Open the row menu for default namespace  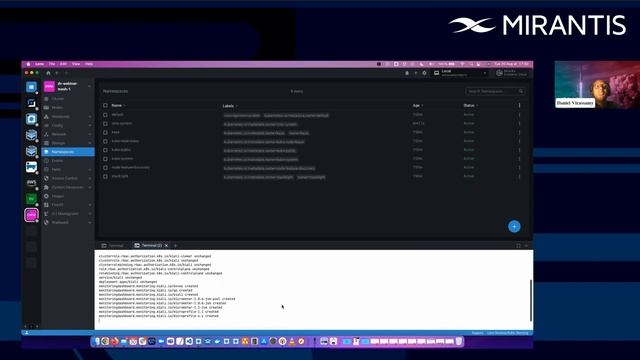point(520,115)
